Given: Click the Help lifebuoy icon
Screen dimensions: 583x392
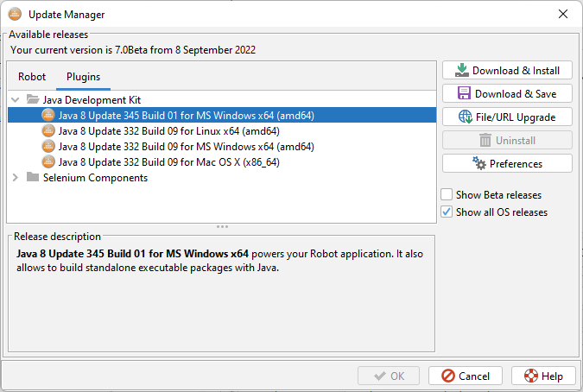Looking at the screenshot, I should pos(529,376).
